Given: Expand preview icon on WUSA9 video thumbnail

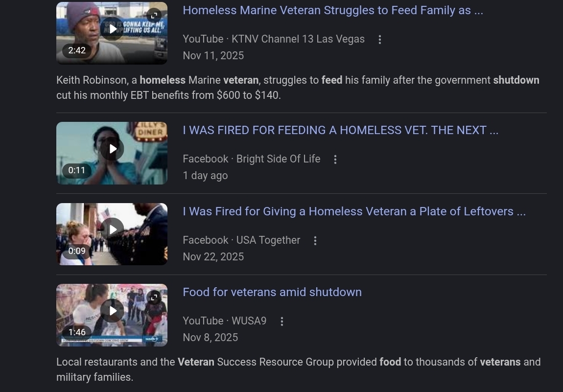Looking at the screenshot, I should [x=154, y=298].
